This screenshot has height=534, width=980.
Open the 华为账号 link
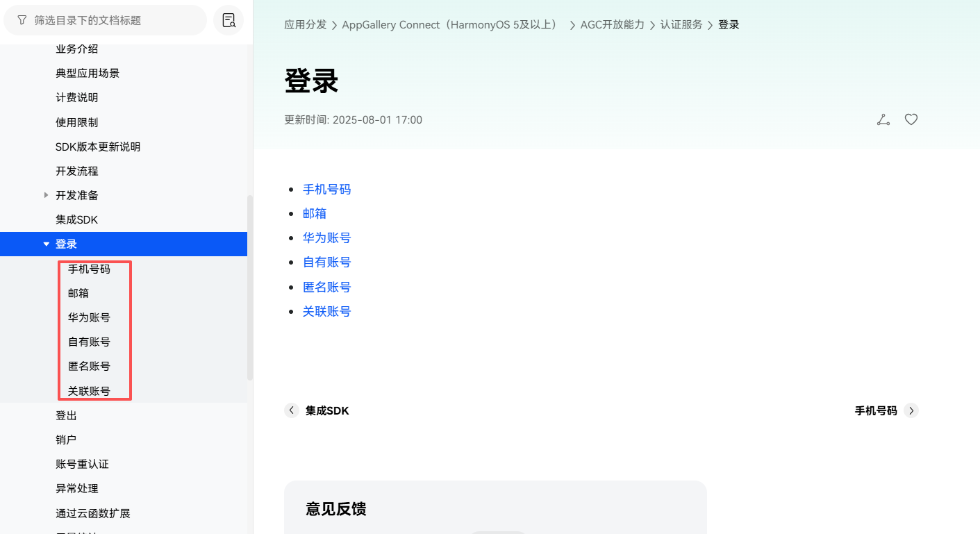coord(327,237)
